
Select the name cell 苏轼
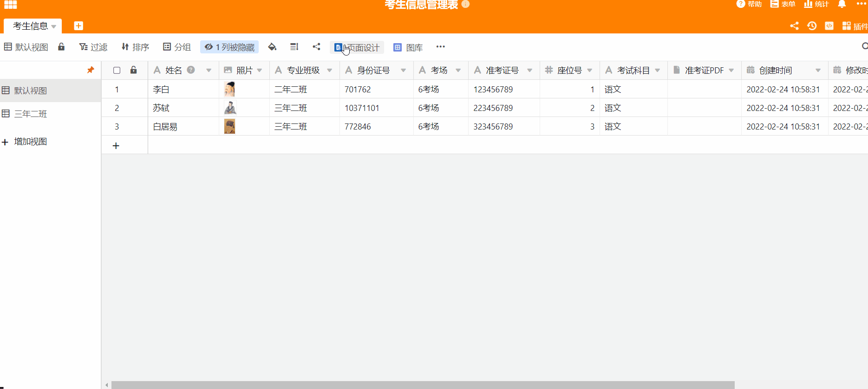[183, 108]
